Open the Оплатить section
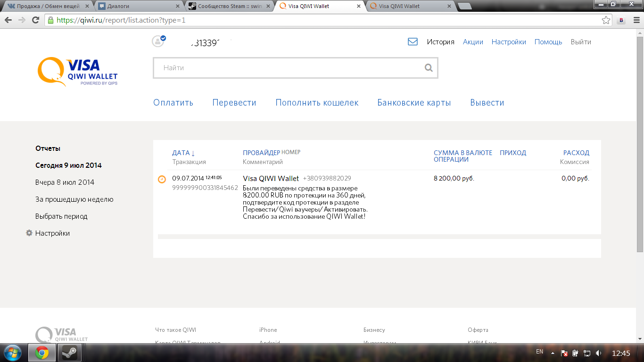 173,103
